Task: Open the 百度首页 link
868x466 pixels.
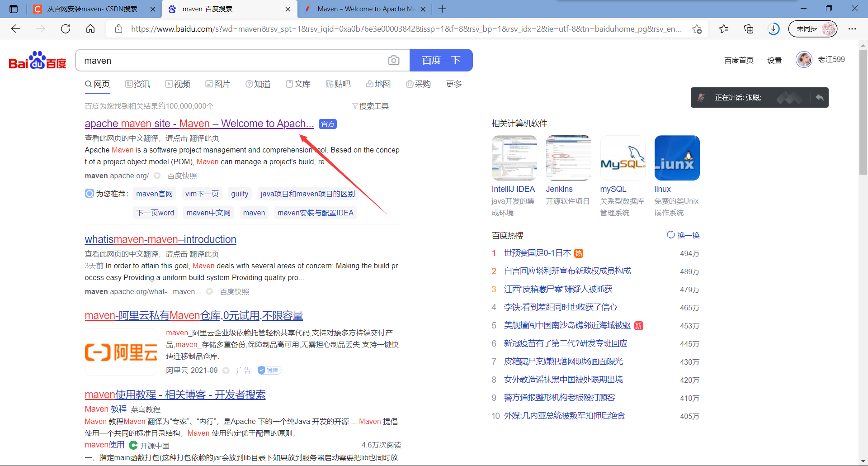Action: pos(739,60)
